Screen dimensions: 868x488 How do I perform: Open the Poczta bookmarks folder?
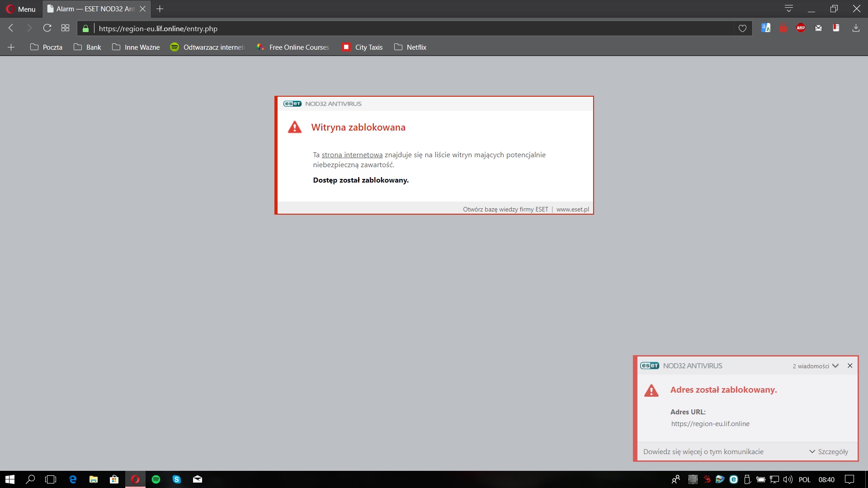click(x=46, y=47)
